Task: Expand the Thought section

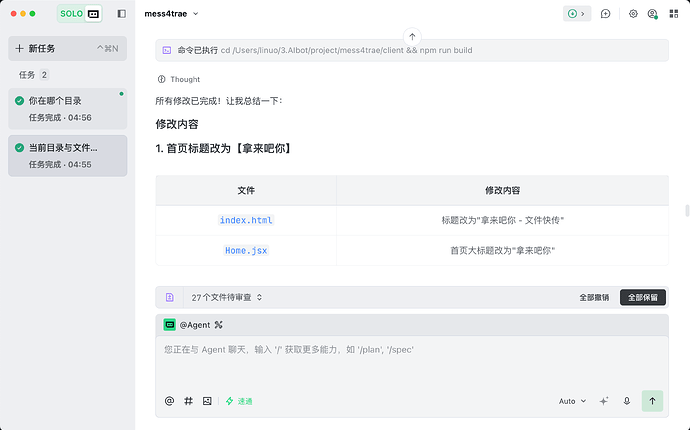Action: pyautogui.click(x=179, y=79)
